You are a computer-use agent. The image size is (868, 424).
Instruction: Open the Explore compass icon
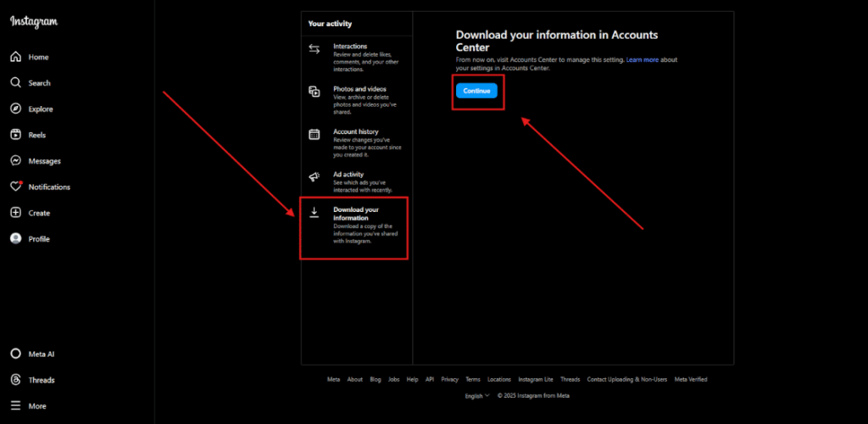pos(16,109)
